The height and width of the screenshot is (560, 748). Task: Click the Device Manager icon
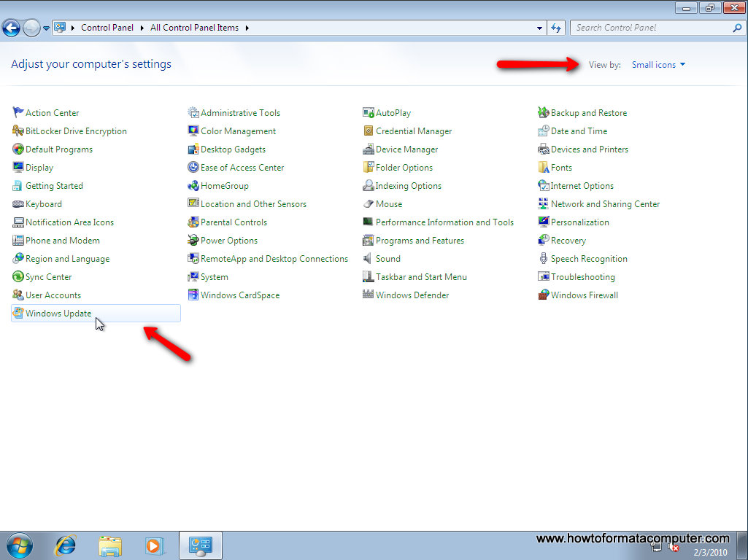pyautogui.click(x=369, y=149)
